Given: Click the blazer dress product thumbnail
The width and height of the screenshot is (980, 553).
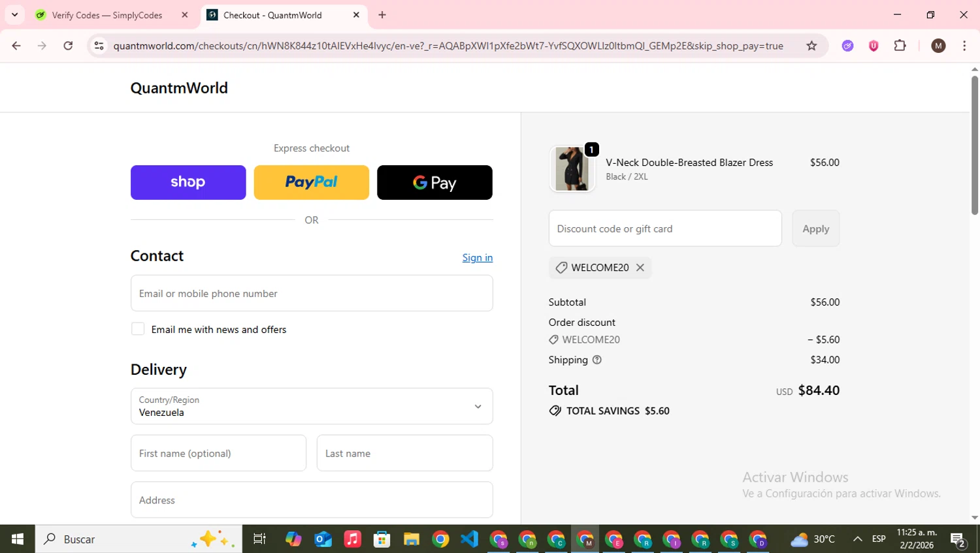Looking at the screenshot, I should point(572,169).
